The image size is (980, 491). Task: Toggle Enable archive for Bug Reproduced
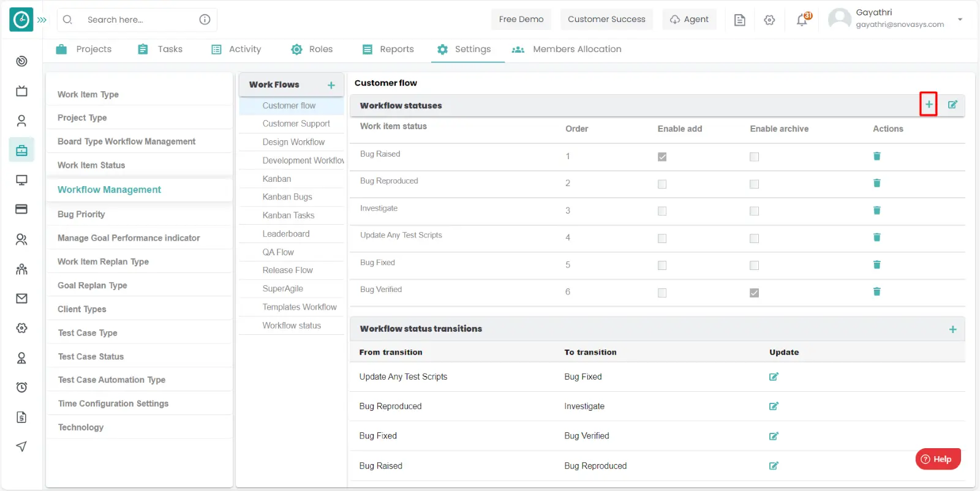pyautogui.click(x=754, y=184)
